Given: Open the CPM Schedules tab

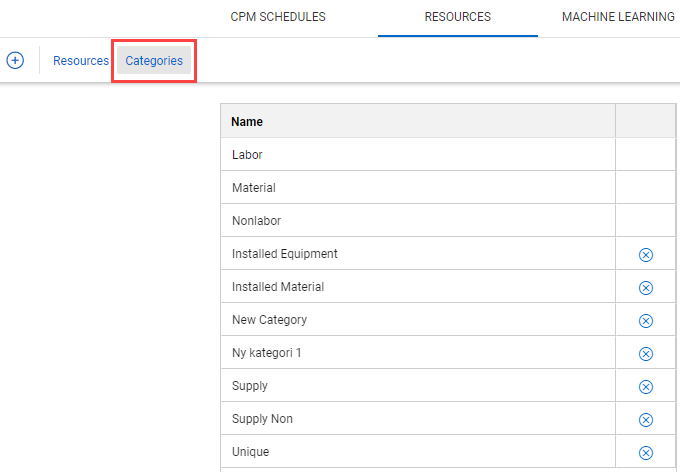Looking at the screenshot, I should coord(278,17).
